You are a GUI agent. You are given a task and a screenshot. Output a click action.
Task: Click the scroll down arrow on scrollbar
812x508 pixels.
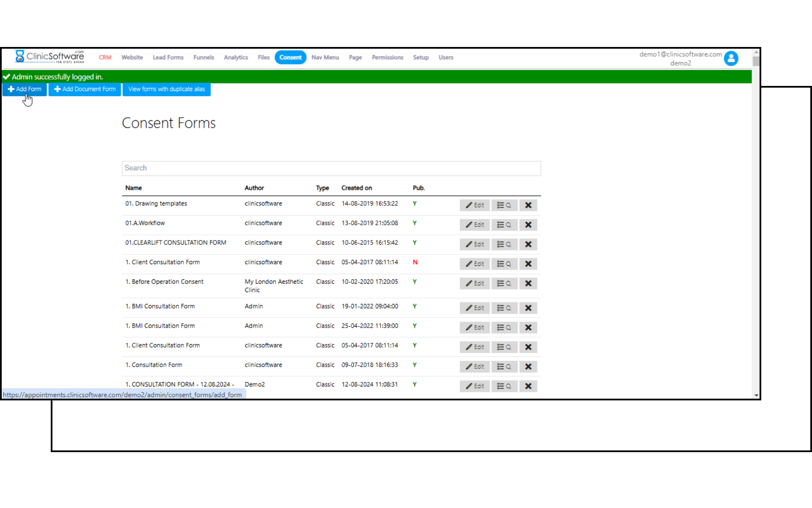click(x=756, y=395)
